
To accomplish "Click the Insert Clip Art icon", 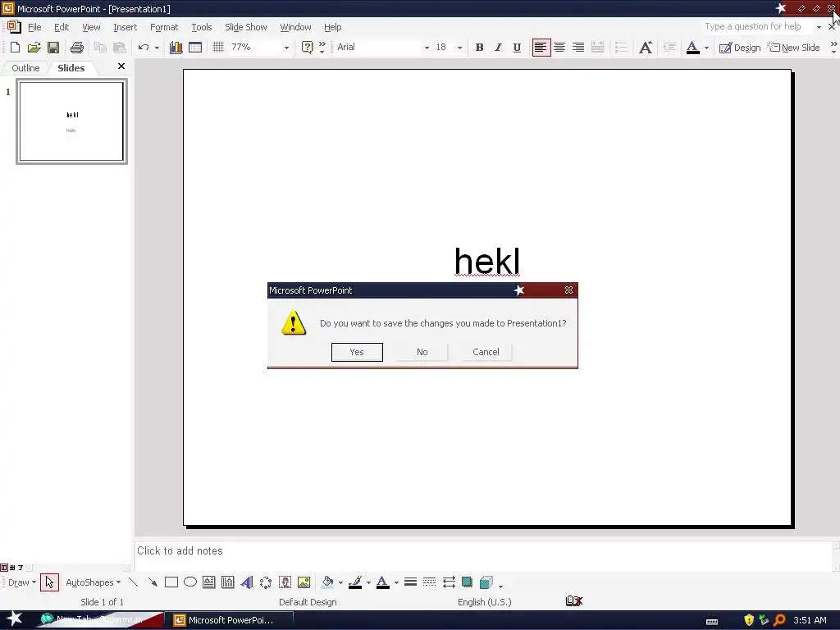I will (x=285, y=582).
